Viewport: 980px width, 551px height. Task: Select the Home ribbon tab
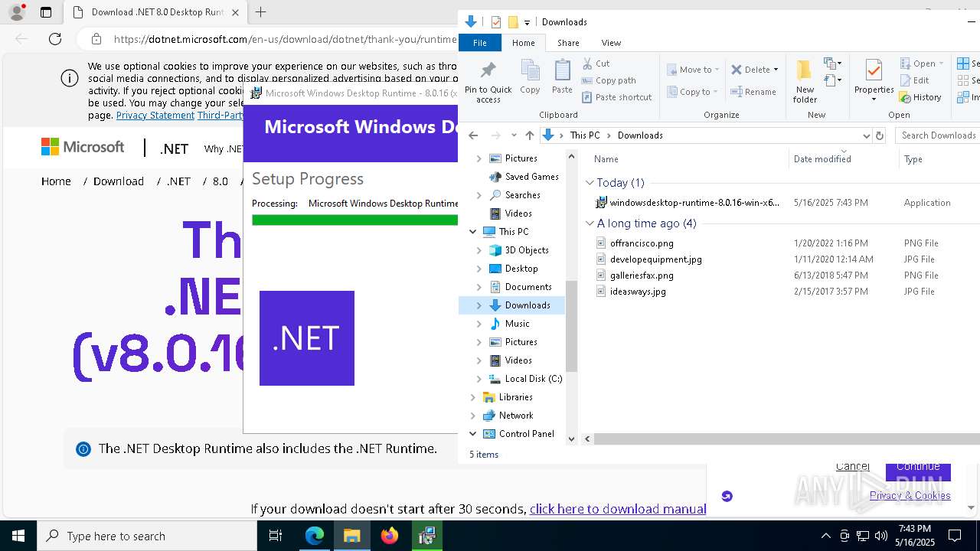click(x=524, y=43)
